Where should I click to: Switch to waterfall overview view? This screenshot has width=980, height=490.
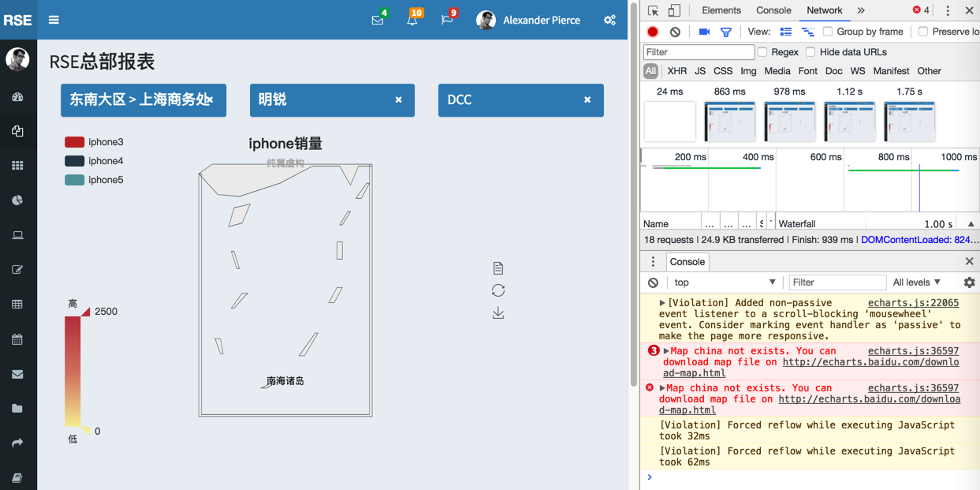coord(808,32)
